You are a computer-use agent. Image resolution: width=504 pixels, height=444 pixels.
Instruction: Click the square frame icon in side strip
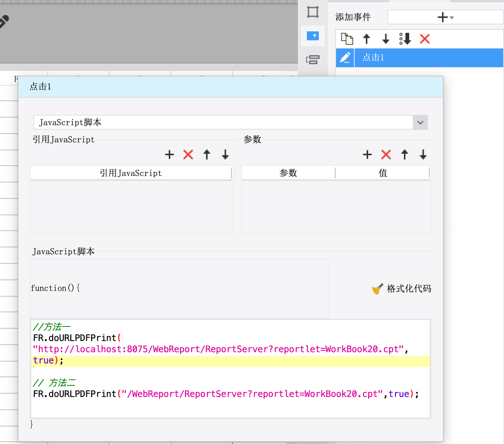(x=313, y=12)
